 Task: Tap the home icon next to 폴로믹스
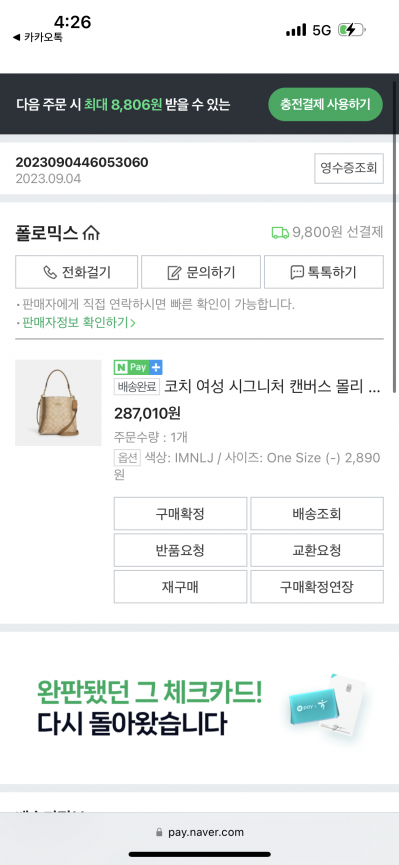(91, 233)
